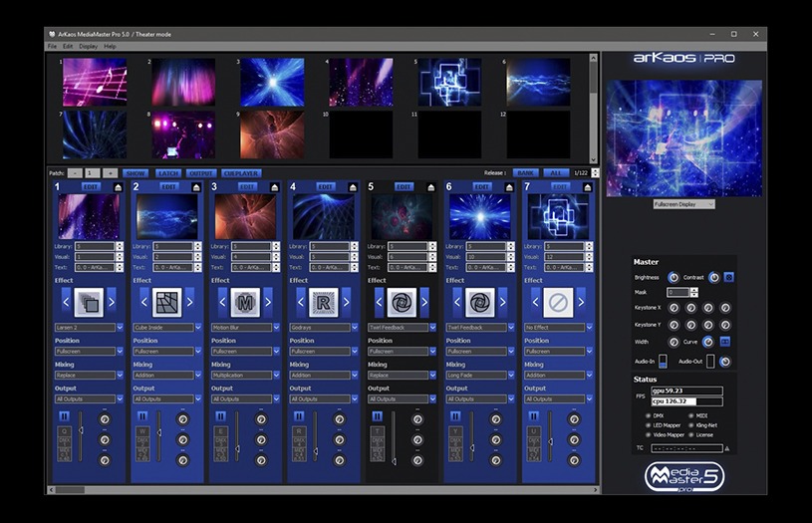812x523 pixels.
Task: Click the Twirl Feedback effect icon on layer 5
Action: [x=402, y=303]
